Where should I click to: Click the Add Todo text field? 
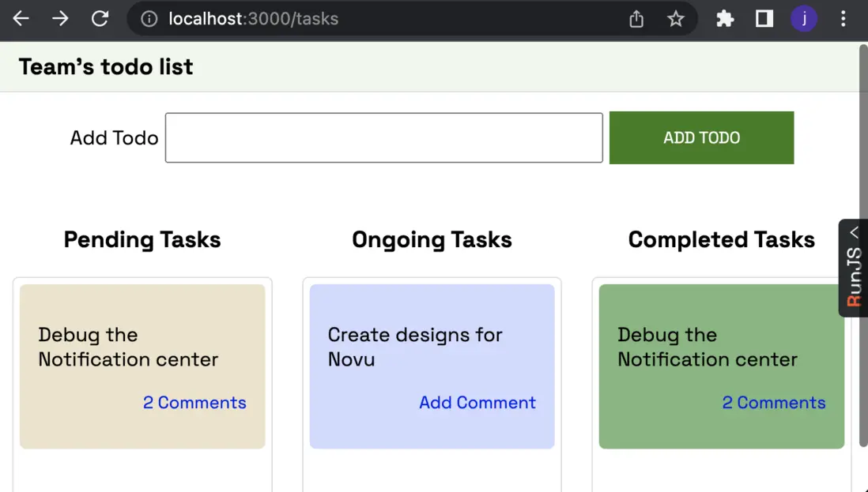[x=383, y=138]
